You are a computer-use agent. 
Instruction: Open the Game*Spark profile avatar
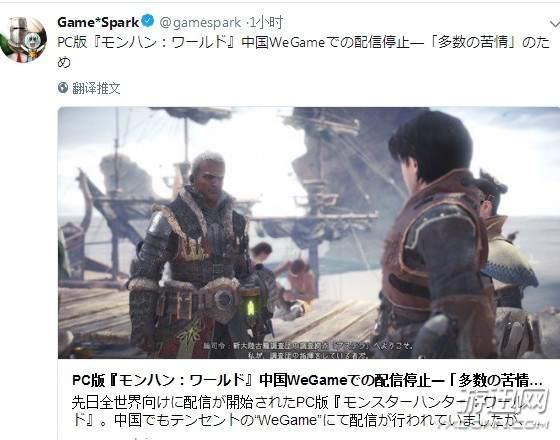click(22, 39)
